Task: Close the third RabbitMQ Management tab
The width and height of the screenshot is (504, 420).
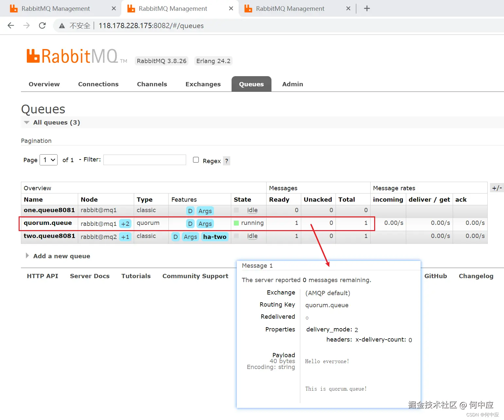Action: click(x=348, y=8)
